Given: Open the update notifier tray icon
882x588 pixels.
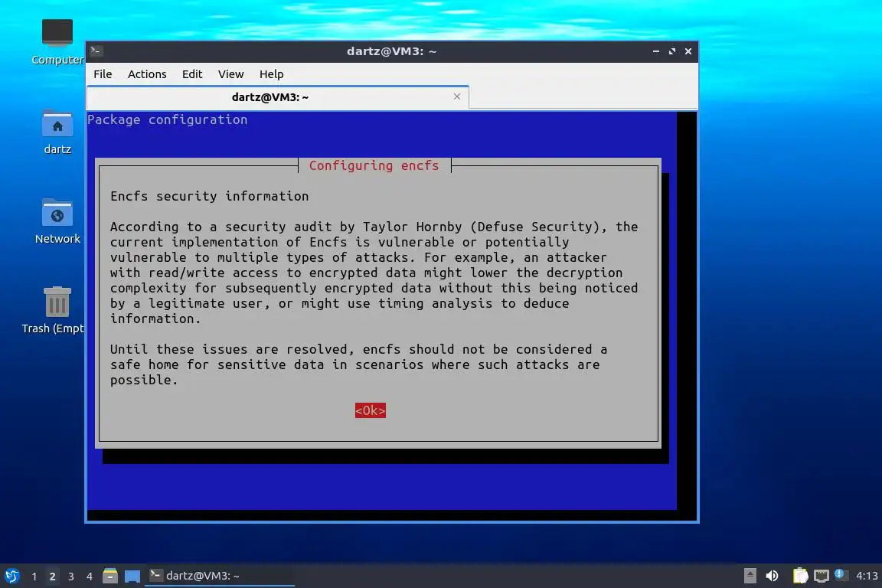Looking at the screenshot, I should pyautogui.click(x=839, y=574).
